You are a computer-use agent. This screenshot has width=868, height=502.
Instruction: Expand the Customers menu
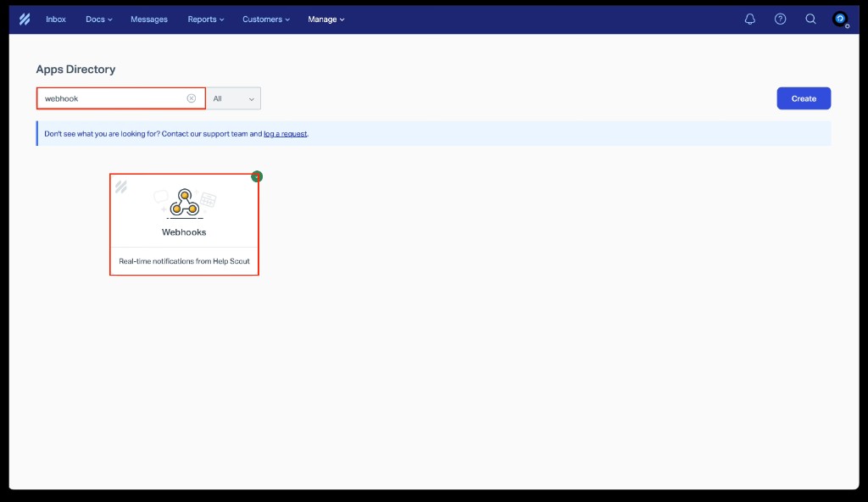pyautogui.click(x=265, y=20)
